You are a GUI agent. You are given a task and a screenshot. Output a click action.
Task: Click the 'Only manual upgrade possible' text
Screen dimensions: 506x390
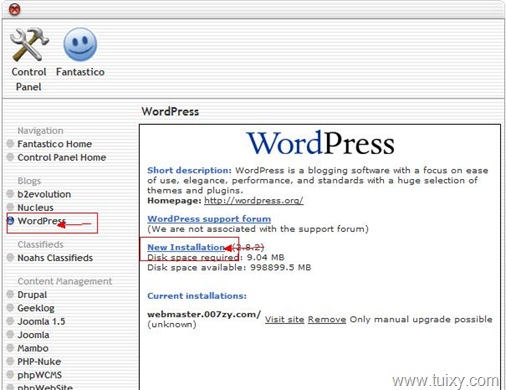pos(421,319)
